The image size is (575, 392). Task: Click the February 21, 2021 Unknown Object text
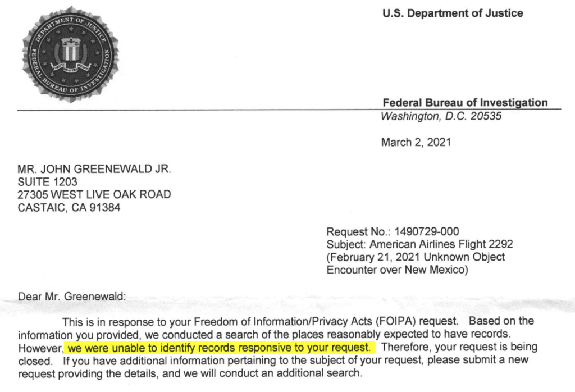click(x=416, y=257)
